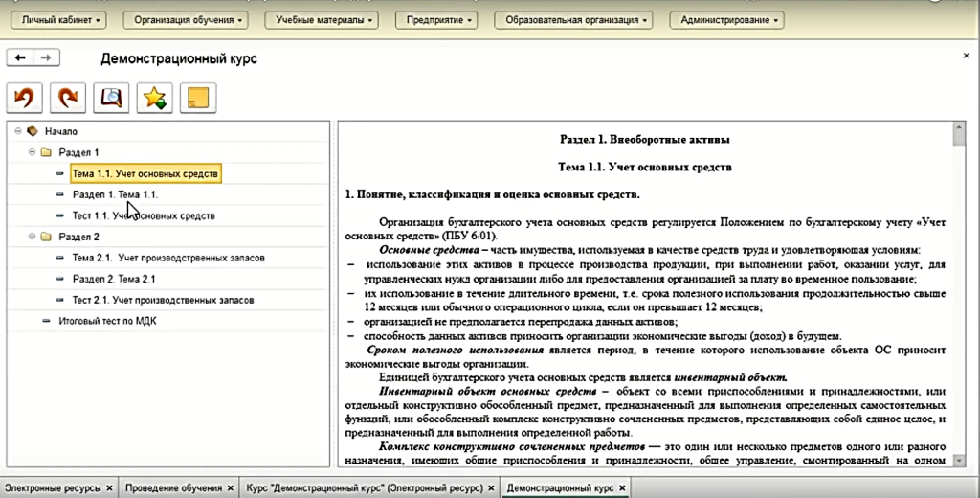Click the content pane scroll down arrow

click(959, 461)
